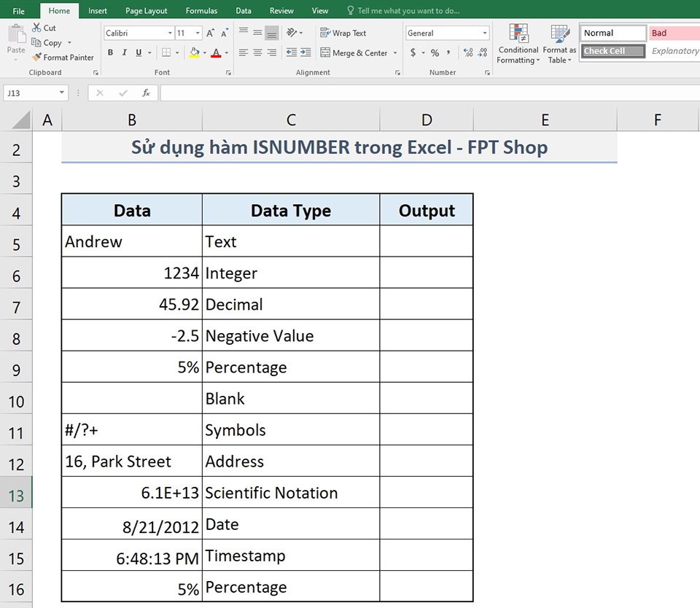The height and width of the screenshot is (608, 700).
Task: Click the Name Box showing J13
Action: [x=33, y=93]
